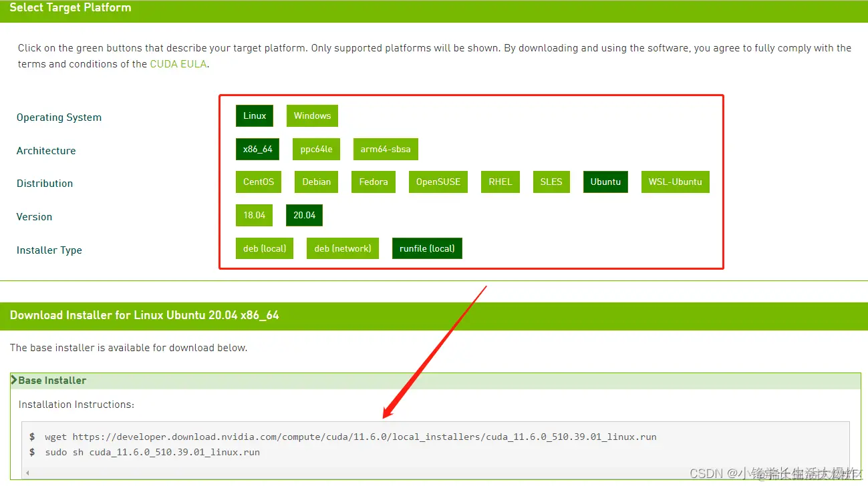Select version 18.04

(x=254, y=215)
